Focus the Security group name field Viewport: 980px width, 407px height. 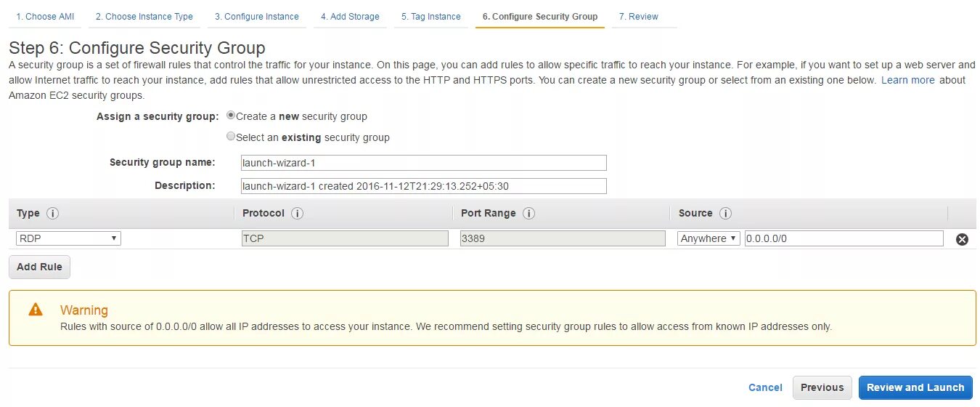pyautogui.click(x=423, y=163)
